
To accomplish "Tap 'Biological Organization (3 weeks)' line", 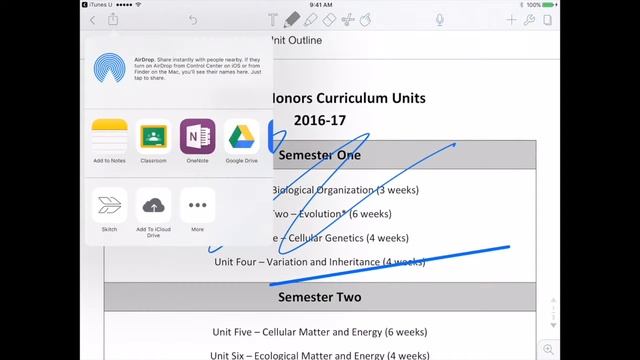I will [x=346, y=190].
